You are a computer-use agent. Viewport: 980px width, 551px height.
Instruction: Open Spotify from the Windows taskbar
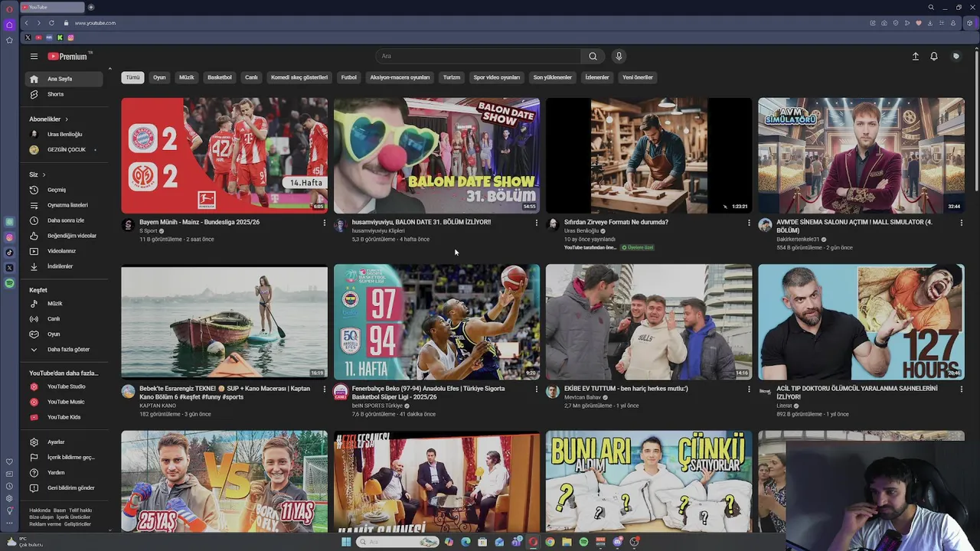pyautogui.click(x=583, y=542)
